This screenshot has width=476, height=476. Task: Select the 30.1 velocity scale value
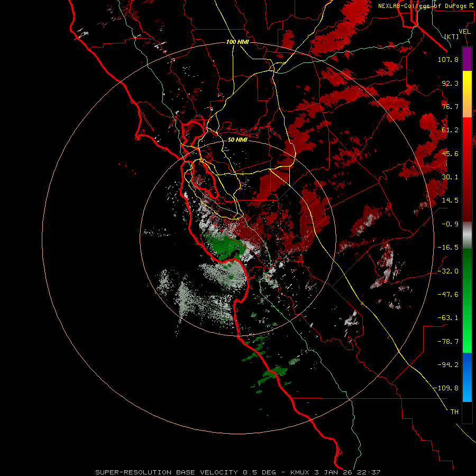(450, 177)
